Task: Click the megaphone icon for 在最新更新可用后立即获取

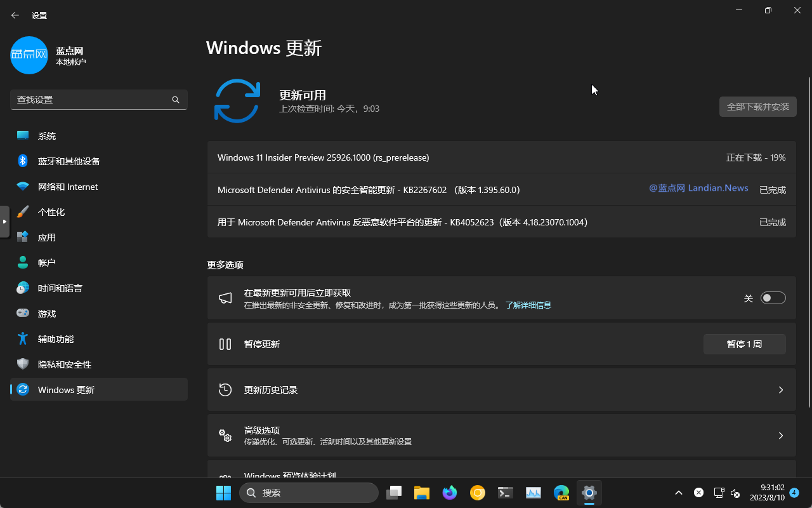Action: pos(225,298)
